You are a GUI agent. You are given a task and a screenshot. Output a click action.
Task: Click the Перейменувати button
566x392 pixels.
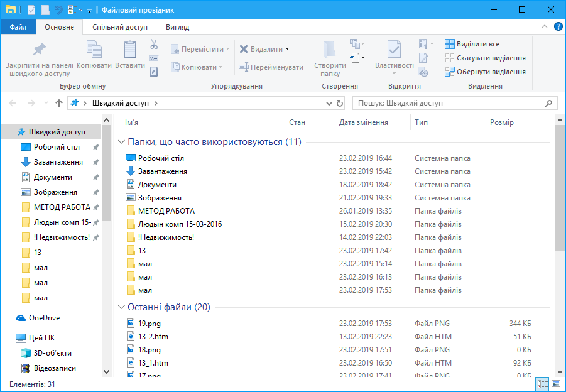point(271,67)
